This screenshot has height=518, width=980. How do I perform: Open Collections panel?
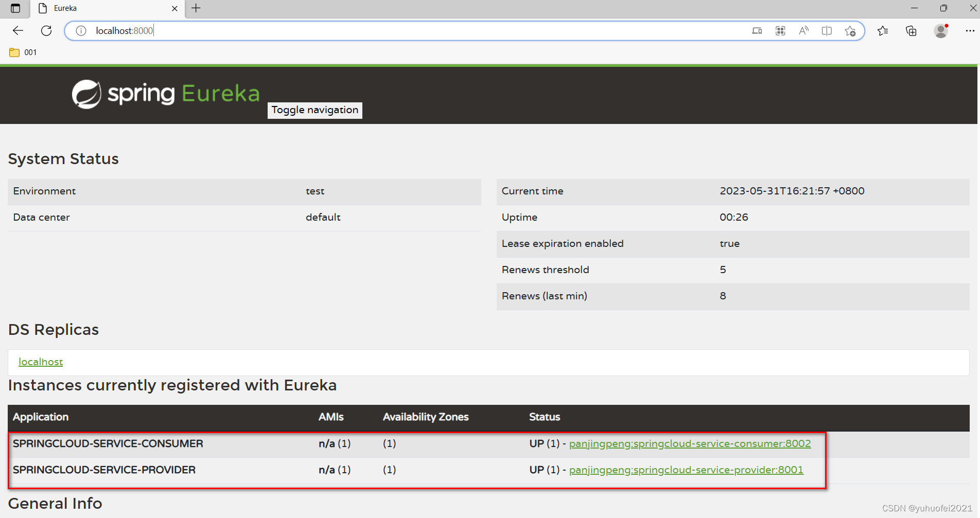click(911, 31)
